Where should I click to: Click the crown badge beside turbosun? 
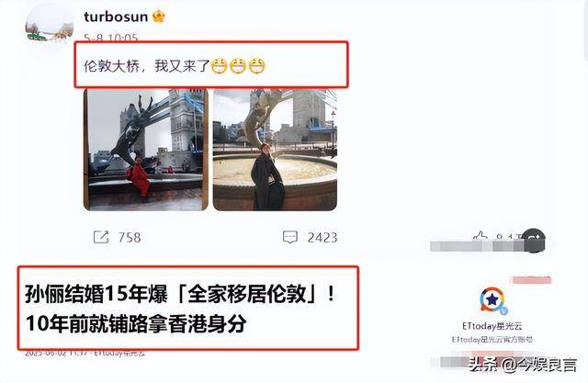click(x=159, y=17)
